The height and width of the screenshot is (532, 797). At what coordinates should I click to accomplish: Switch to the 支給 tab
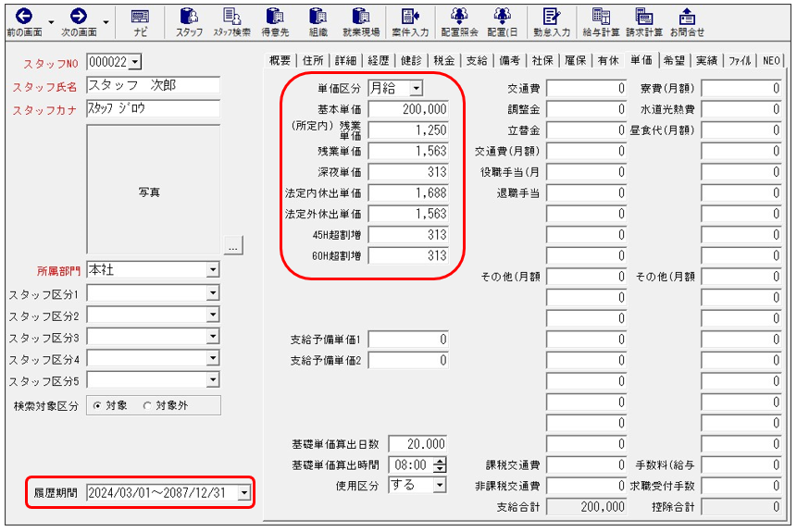(477, 60)
